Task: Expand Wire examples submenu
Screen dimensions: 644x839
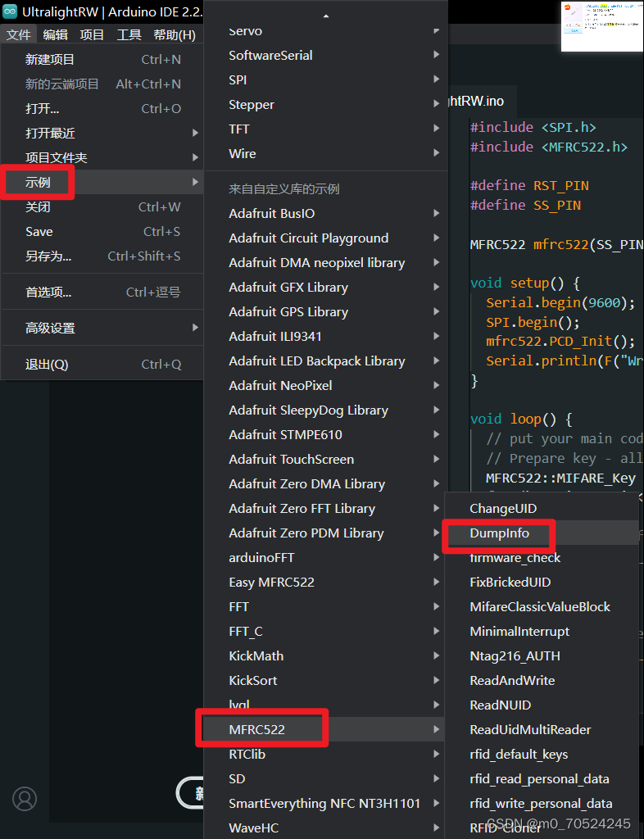Action: 326,153
